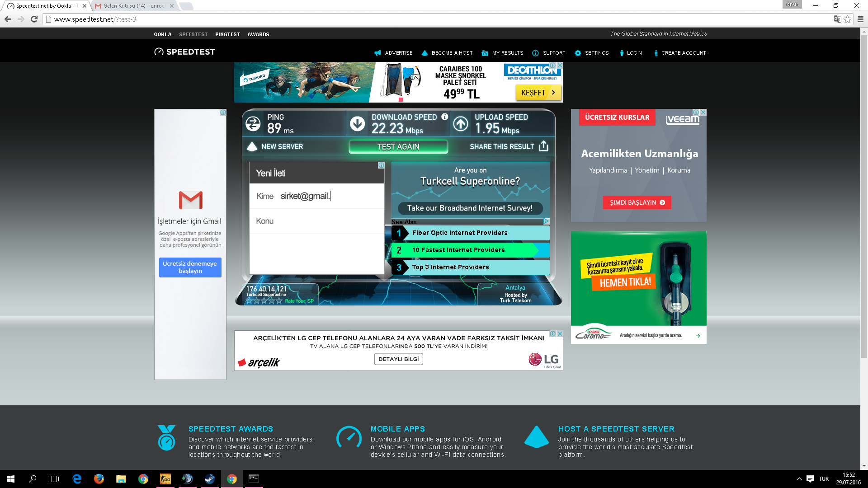Screen dimensions: 868x488
Task: Open Microsoft Edge from taskbar
Action: 77,479
